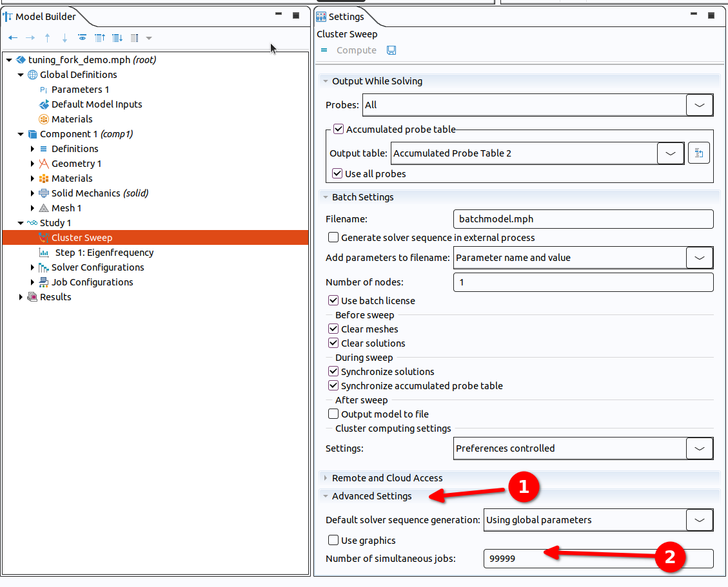Click the Expand All tree icon
This screenshot has width=728, height=587.
(117, 38)
